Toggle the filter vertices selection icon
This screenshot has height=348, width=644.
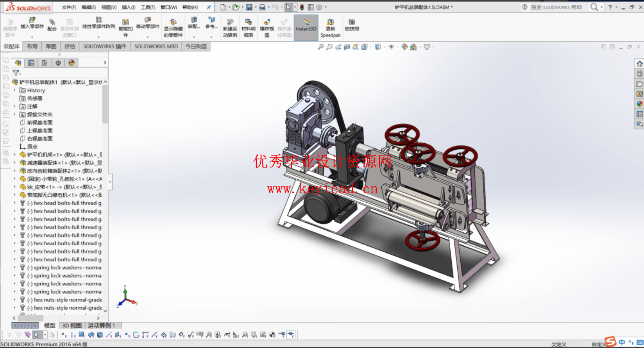tap(64, 335)
